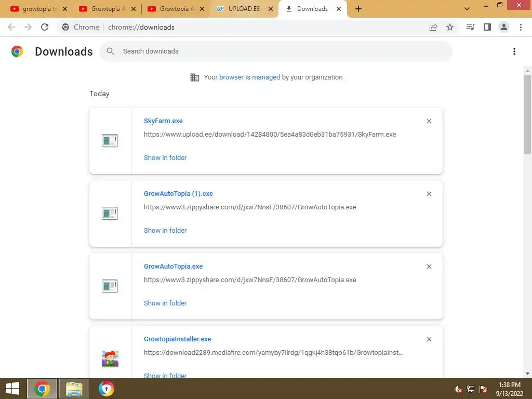Click GrowtopiaInstaller.exe character icon

pyautogui.click(x=110, y=359)
